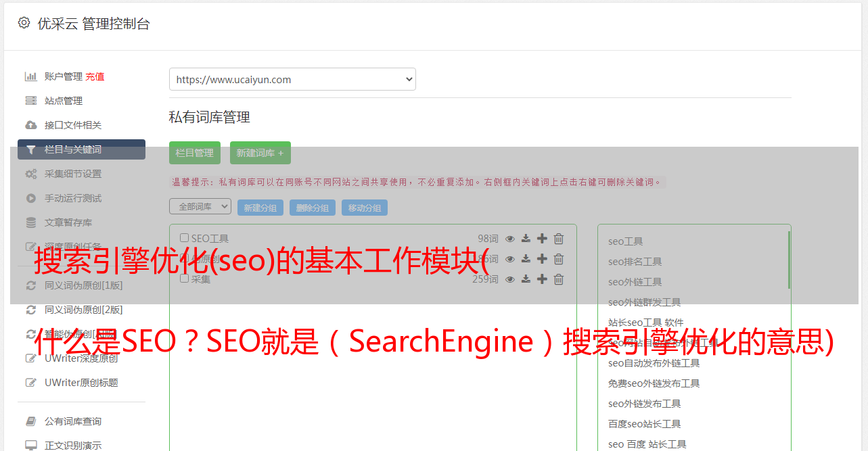Screen dimensions: 868x451
Task: Open UWriter深度原创 in the sidebar
Action: click(81, 358)
